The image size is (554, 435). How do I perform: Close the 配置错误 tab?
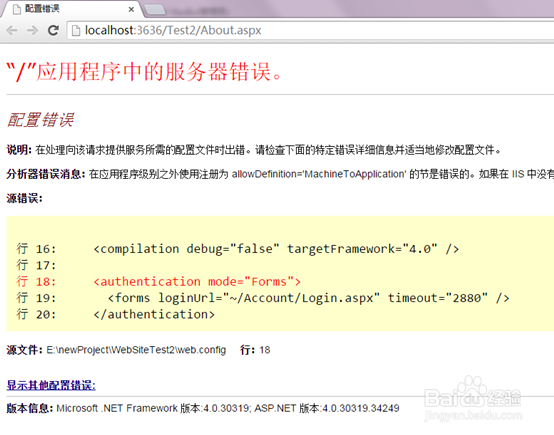(131, 10)
